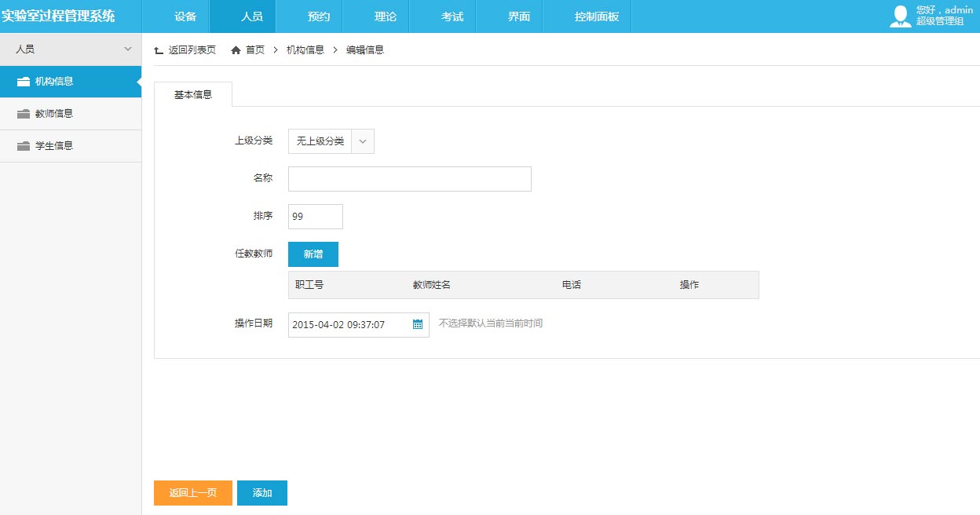Click the blue 添加 button
This screenshot has height=515, width=980.
point(262,493)
